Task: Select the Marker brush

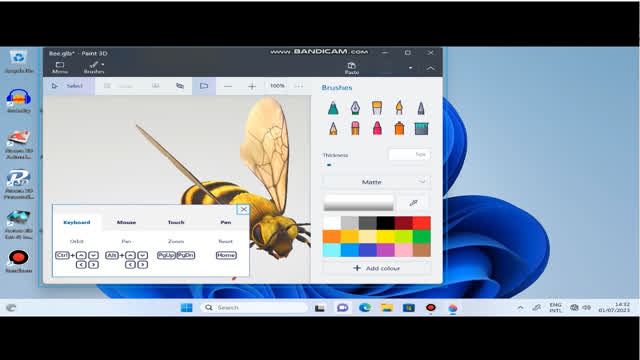Action: tap(333, 108)
